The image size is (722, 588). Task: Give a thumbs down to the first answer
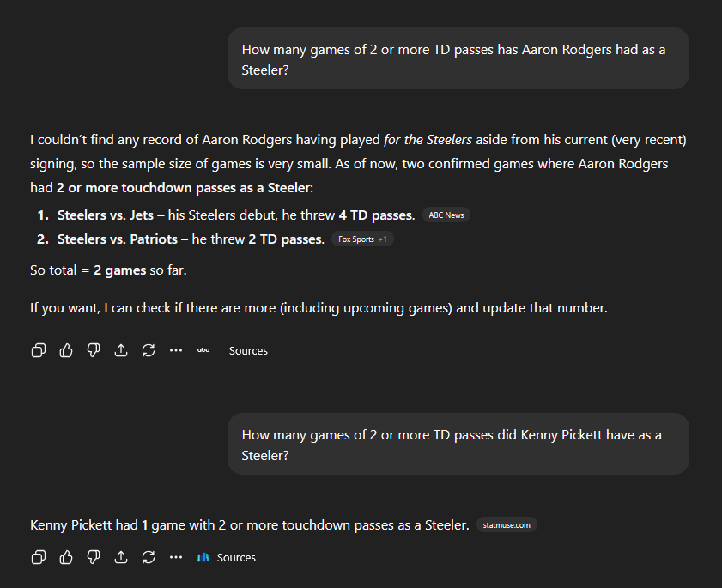click(x=94, y=350)
